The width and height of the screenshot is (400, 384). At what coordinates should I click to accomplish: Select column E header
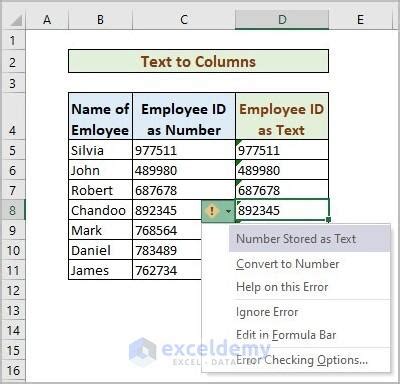[360, 20]
